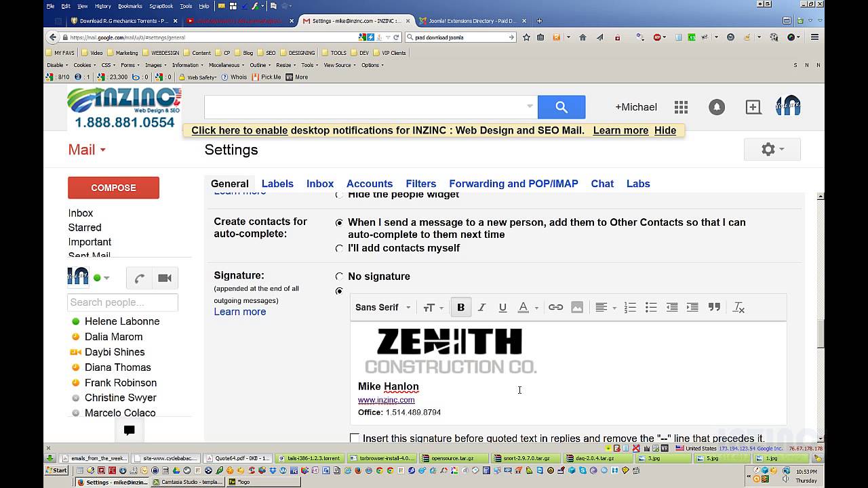Toggle bold in signature editor

pos(460,307)
